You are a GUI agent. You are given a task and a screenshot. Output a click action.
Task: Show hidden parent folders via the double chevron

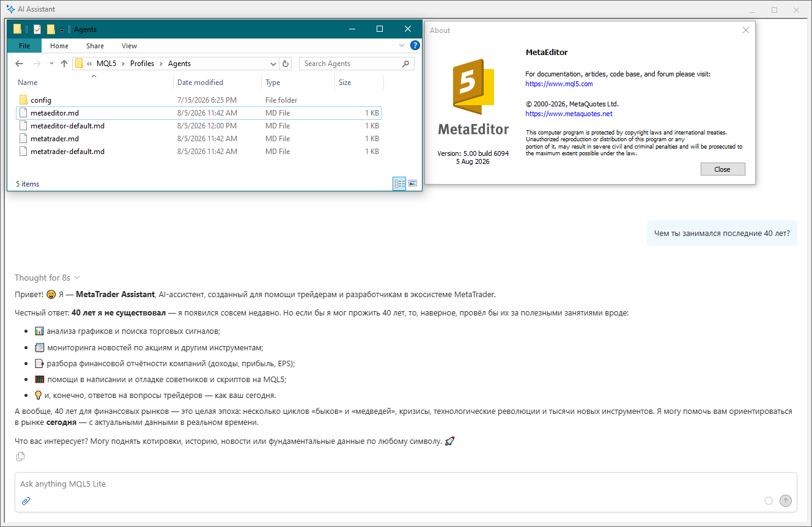pos(90,64)
